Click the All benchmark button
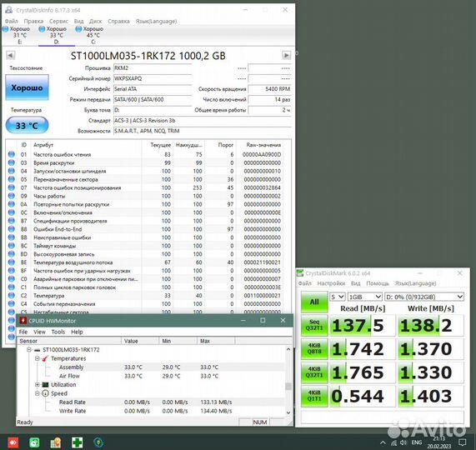 pos(314,302)
